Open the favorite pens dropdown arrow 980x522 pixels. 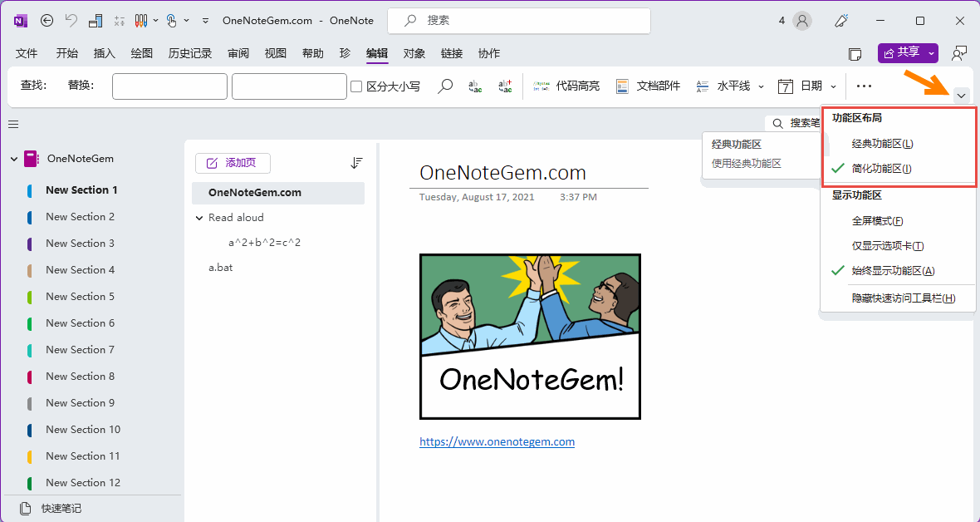155,21
